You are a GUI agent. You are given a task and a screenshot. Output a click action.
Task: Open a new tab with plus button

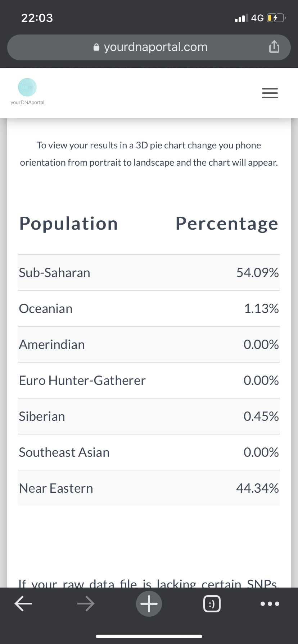(149, 603)
